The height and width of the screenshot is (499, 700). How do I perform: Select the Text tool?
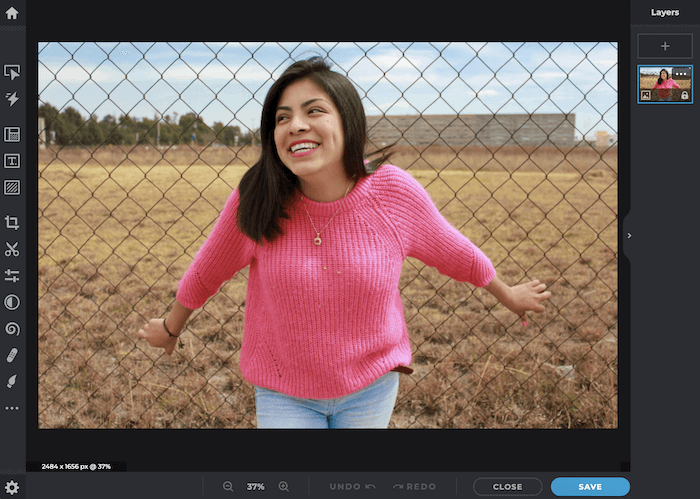(12, 161)
